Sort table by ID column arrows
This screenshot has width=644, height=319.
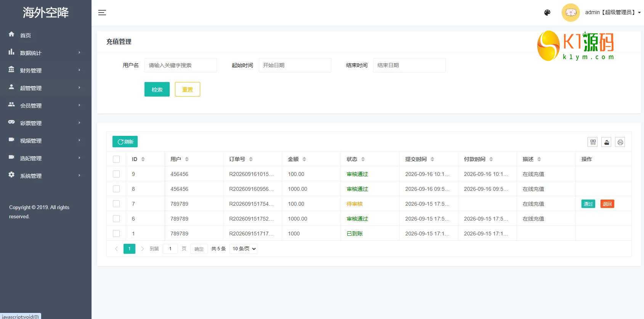tap(143, 159)
